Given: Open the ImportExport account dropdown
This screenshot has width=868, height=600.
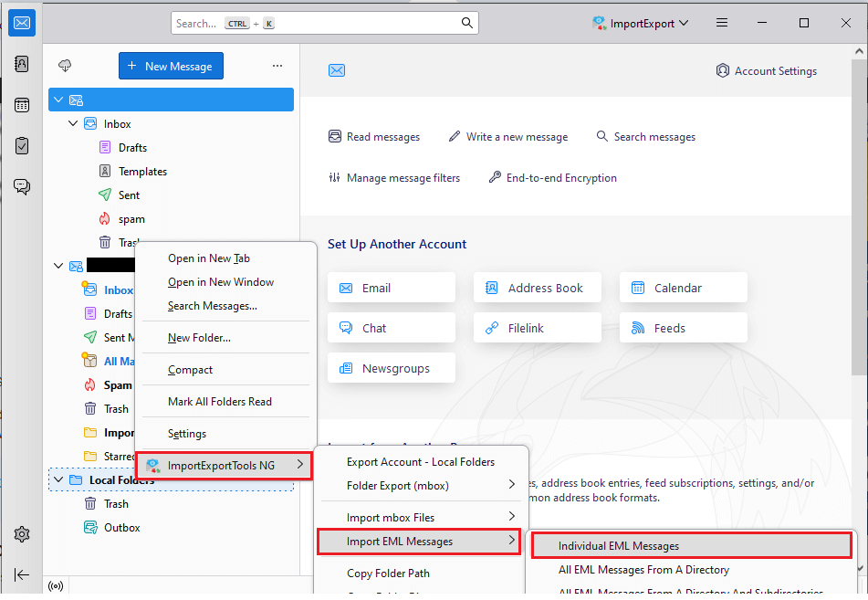Looking at the screenshot, I should tap(640, 22).
